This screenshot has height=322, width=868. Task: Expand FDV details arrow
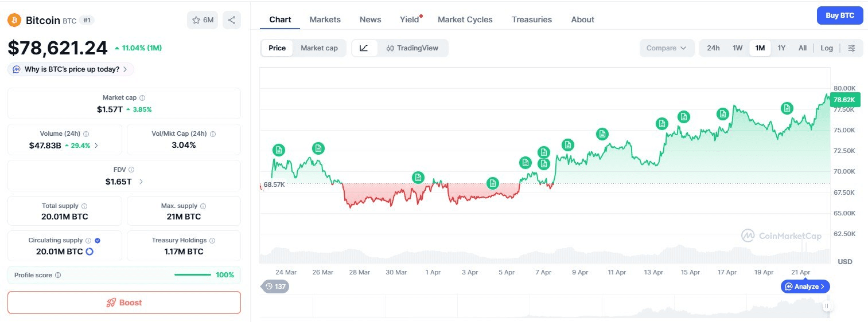click(141, 182)
